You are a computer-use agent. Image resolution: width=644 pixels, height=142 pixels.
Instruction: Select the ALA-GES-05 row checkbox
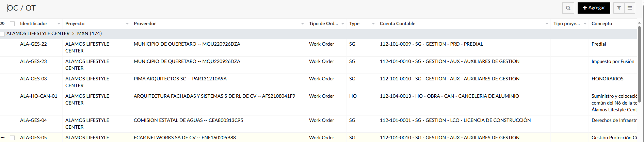click(x=12, y=138)
